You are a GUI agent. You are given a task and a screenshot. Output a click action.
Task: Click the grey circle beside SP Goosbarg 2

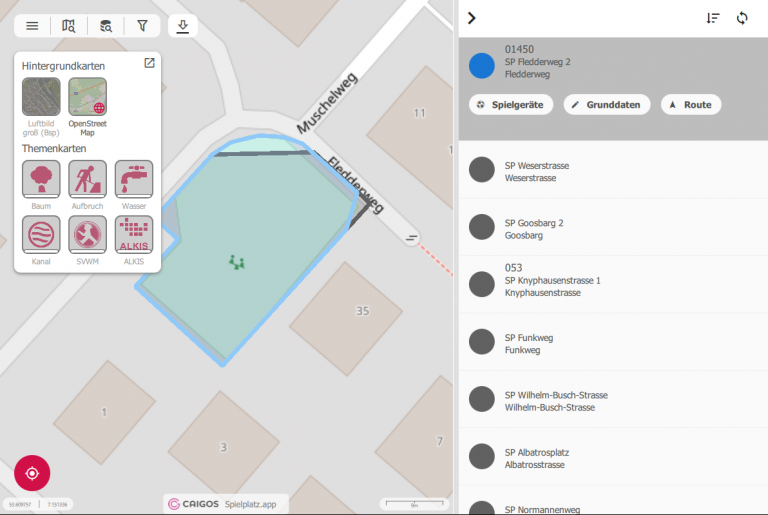click(x=482, y=227)
